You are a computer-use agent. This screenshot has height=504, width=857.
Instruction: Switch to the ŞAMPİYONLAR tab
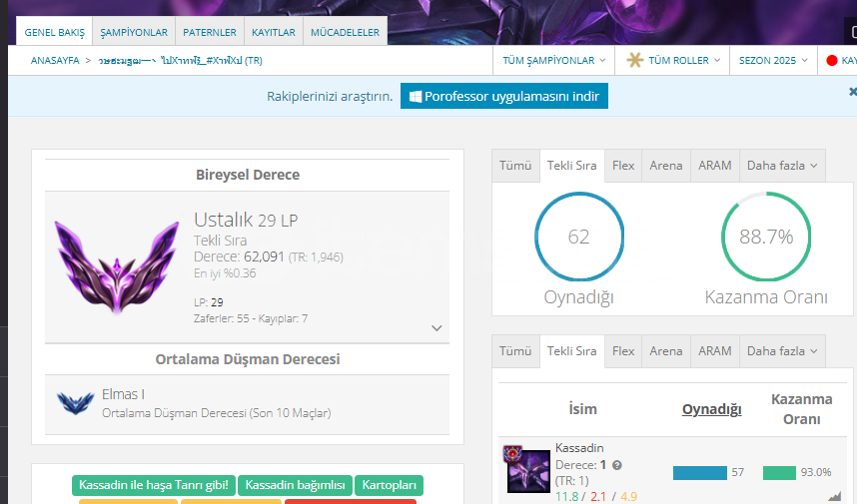pos(134,32)
